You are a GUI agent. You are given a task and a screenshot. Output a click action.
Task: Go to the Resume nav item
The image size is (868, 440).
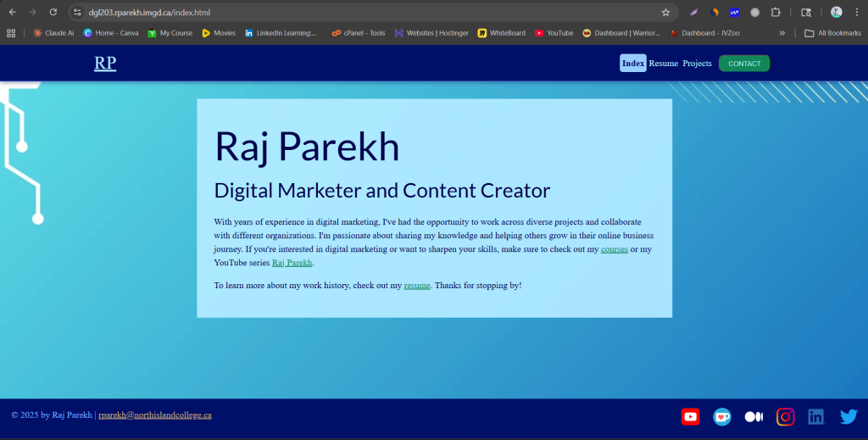tap(663, 64)
